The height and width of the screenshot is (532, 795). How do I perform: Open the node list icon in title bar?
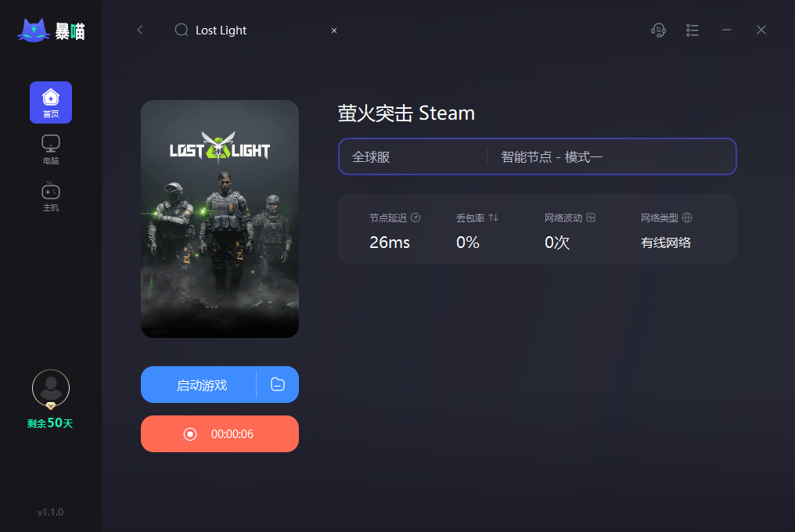click(x=692, y=30)
